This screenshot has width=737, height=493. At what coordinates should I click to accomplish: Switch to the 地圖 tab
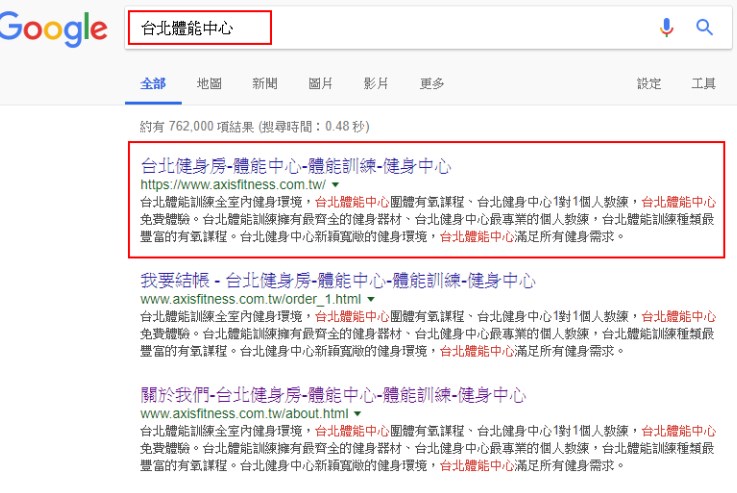(209, 84)
